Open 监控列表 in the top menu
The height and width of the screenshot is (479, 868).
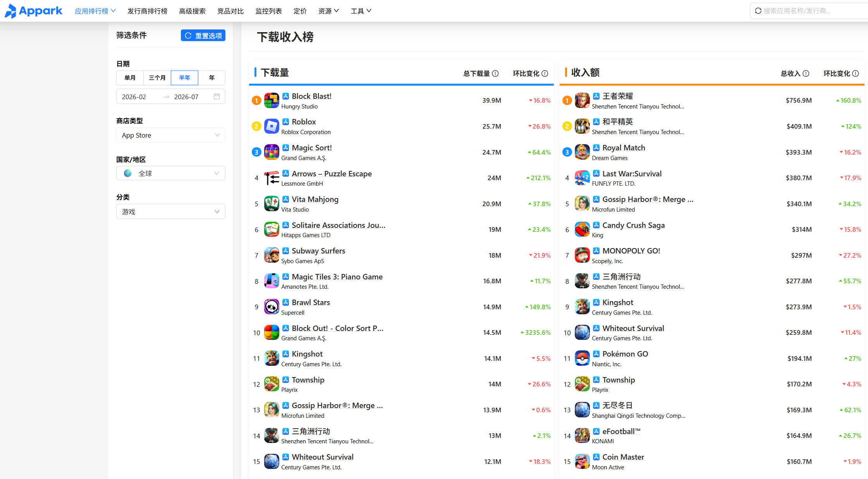(269, 11)
